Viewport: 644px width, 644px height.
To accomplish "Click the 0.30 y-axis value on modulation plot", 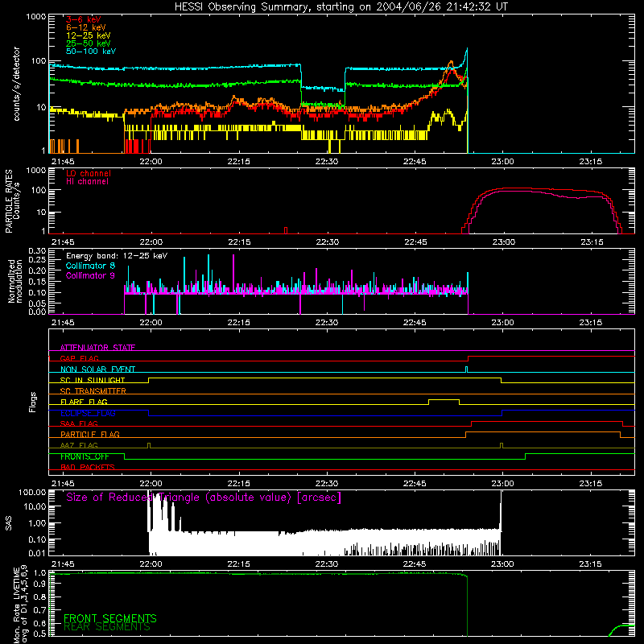I will pos(37,250).
